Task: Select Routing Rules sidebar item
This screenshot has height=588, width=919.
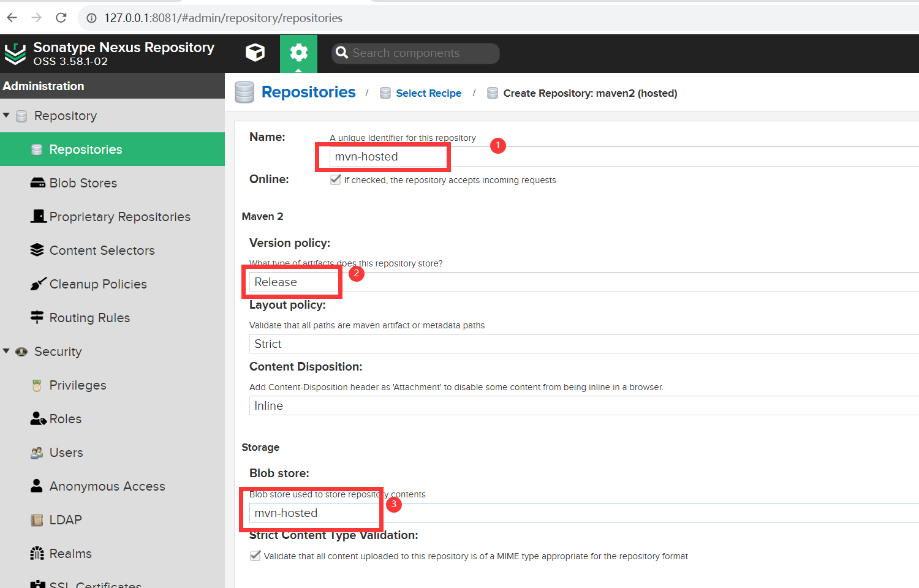Action: (x=89, y=318)
